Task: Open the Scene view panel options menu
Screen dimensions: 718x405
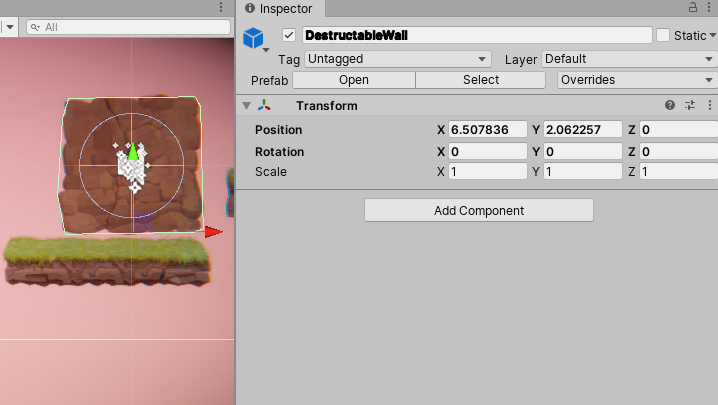Action: (x=221, y=8)
